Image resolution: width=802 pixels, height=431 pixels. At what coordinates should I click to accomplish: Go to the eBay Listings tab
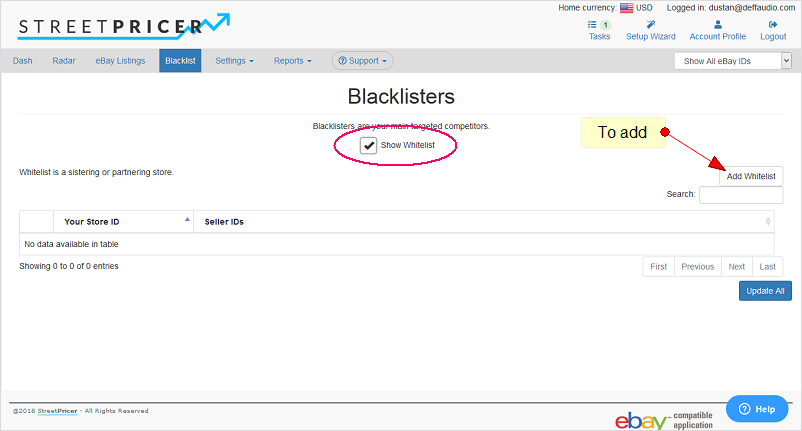point(120,61)
